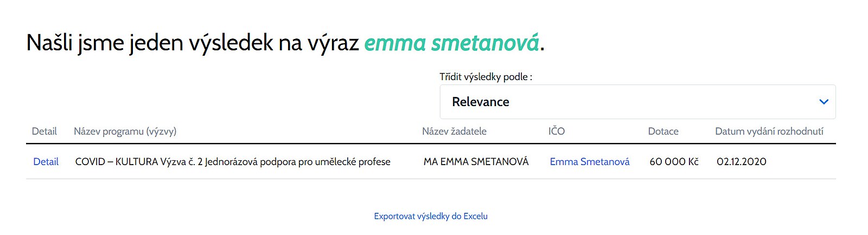868x235 pixels.
Task: Open the Relevance sort dropdown
Action: click(637, 102)
